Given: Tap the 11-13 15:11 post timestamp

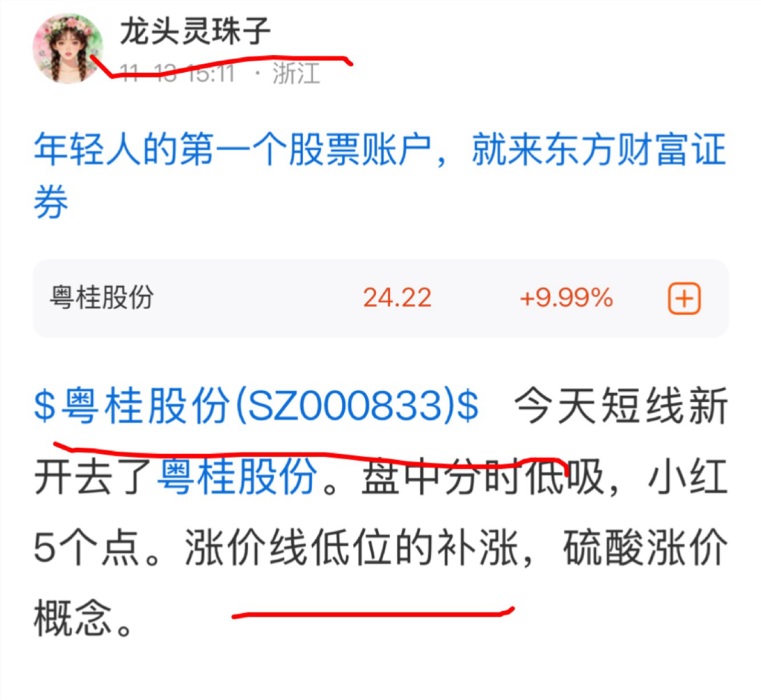Looking at the screenshot, I should pyautogui.click(x=177, y=74).
